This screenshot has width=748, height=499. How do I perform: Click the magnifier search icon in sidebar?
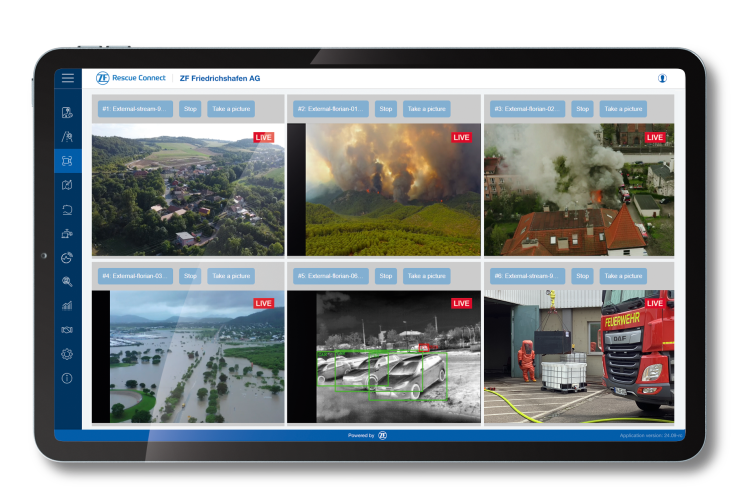point(68,282)
